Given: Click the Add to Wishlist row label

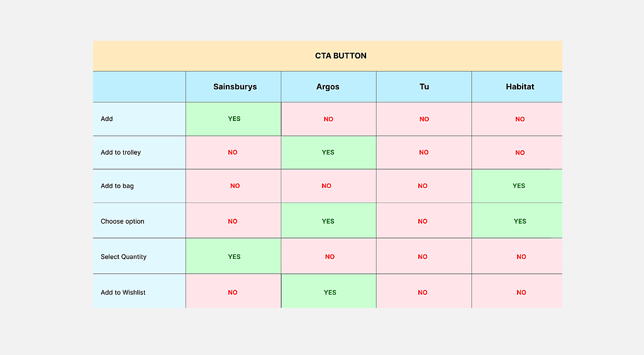Looking at the screenshot, I should 123,293.
